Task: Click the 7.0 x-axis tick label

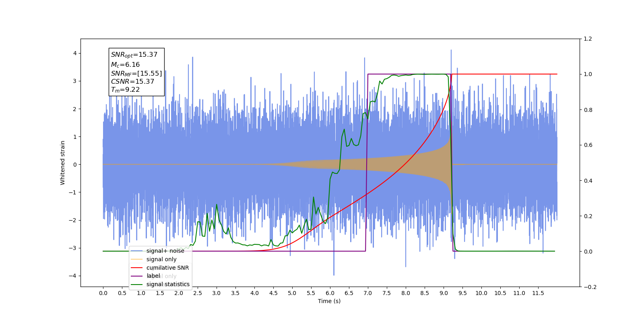Action: (368, 293)
